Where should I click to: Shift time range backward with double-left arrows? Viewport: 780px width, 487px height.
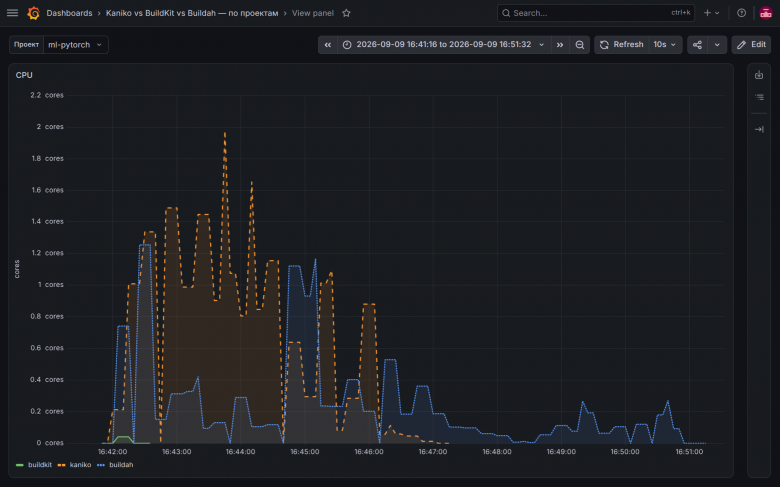tap(327, 45)
